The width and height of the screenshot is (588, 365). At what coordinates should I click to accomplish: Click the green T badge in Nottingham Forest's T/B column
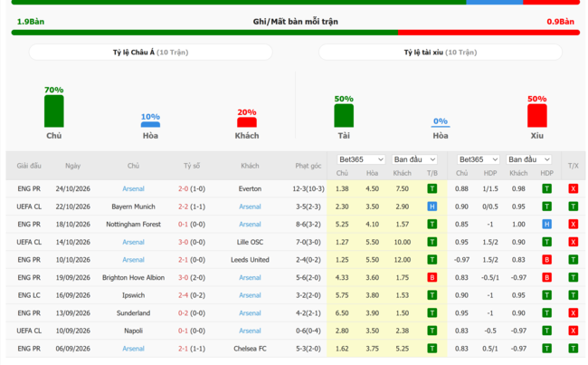[432, 225]
